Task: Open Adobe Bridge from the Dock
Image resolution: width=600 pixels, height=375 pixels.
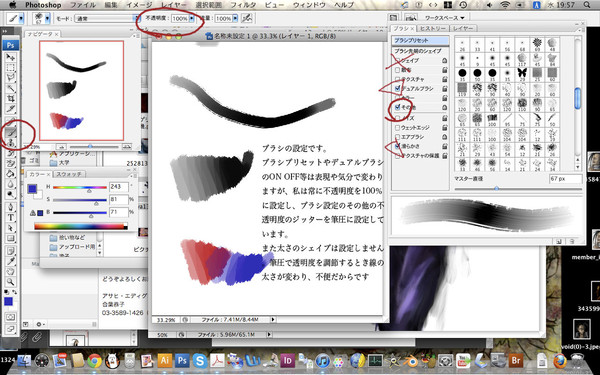Action: 516,360
